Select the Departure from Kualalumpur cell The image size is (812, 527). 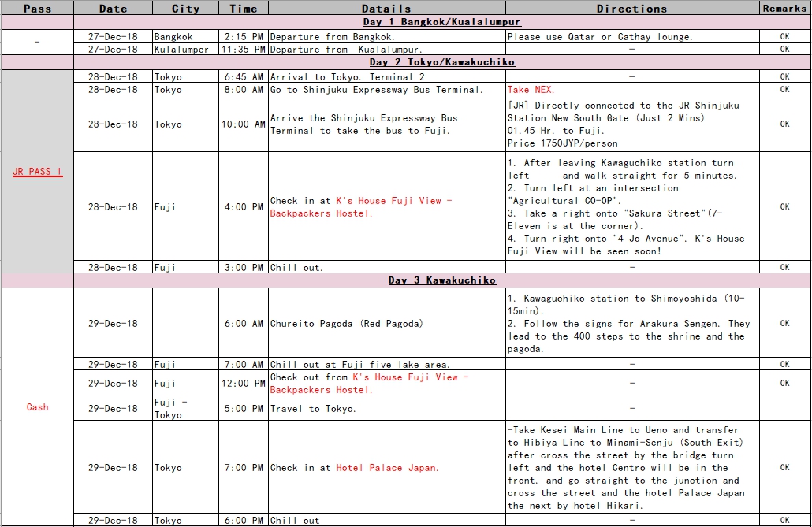point(387,49)
